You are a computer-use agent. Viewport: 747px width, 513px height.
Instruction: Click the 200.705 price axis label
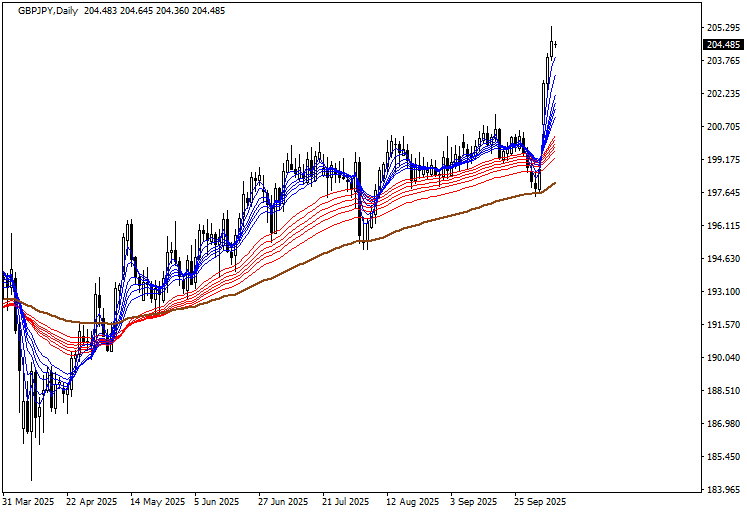[x=723, y=127]
